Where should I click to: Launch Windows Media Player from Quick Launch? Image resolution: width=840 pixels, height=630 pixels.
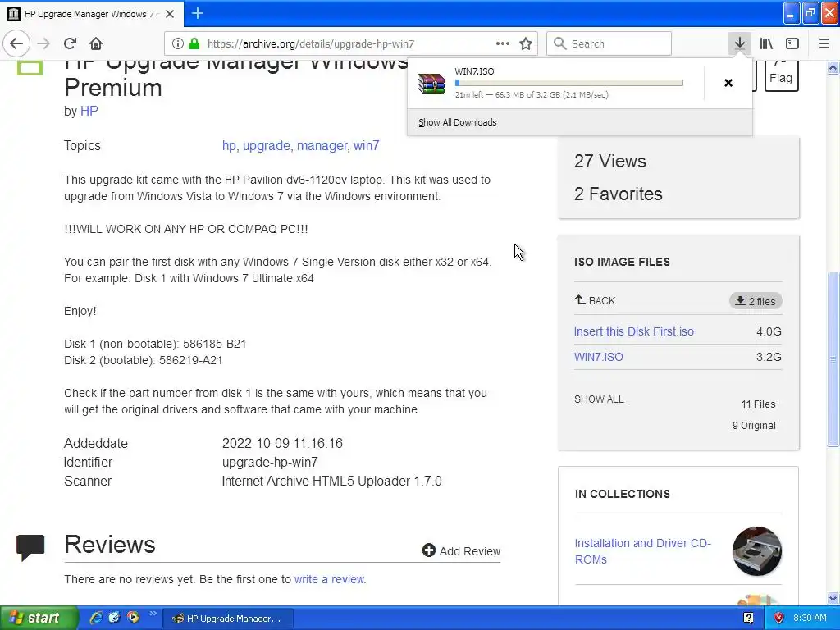pos(132,618)
